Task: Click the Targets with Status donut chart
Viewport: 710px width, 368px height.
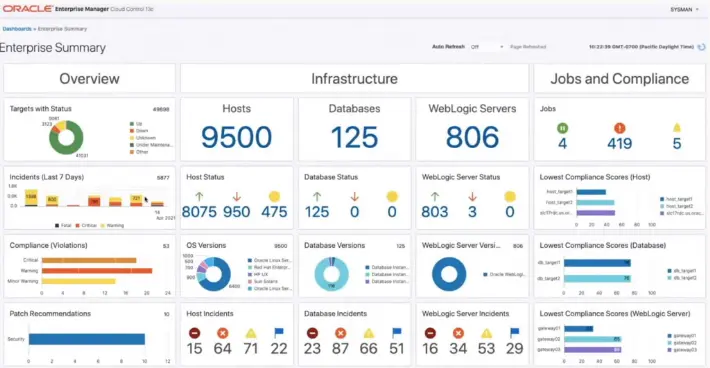Action: pos(66,138)
